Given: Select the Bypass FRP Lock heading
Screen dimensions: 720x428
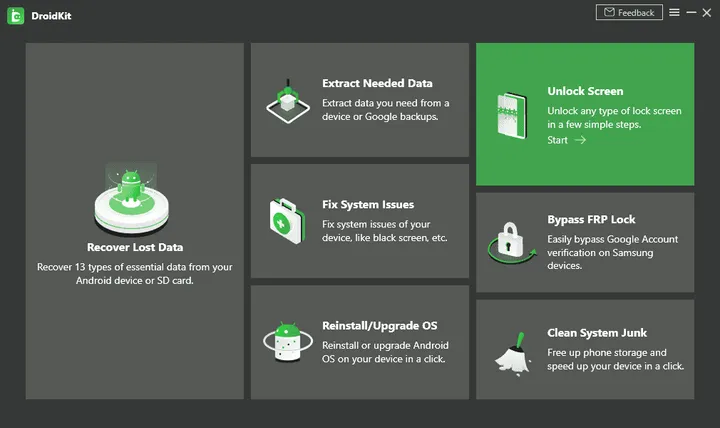Looking at the screenshot, I should [591, 219].
